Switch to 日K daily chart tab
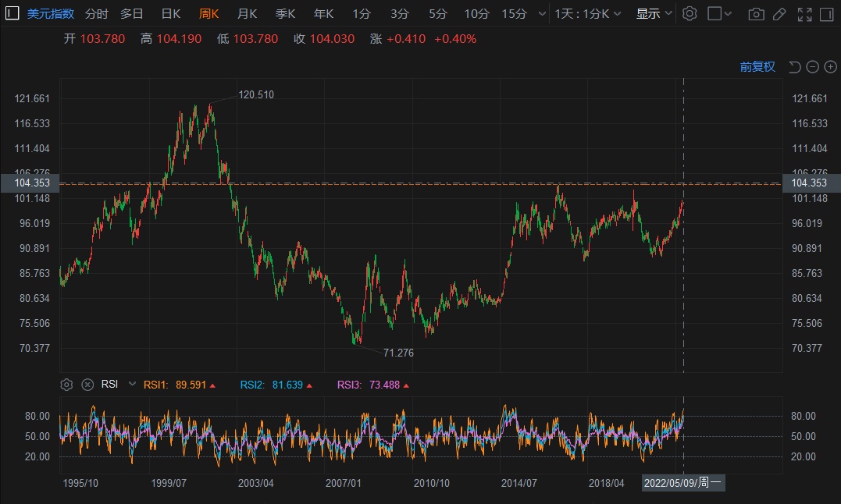The image size is (841, 504). tap(170, 14)
